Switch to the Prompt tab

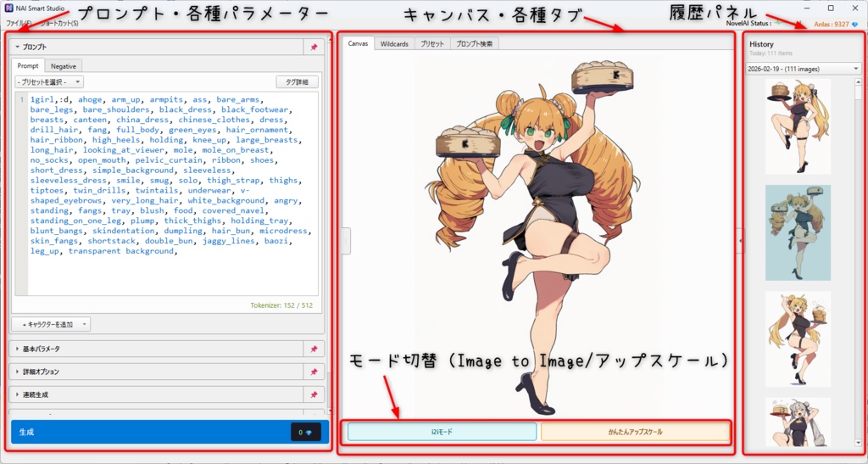click(x=28, y=65)
